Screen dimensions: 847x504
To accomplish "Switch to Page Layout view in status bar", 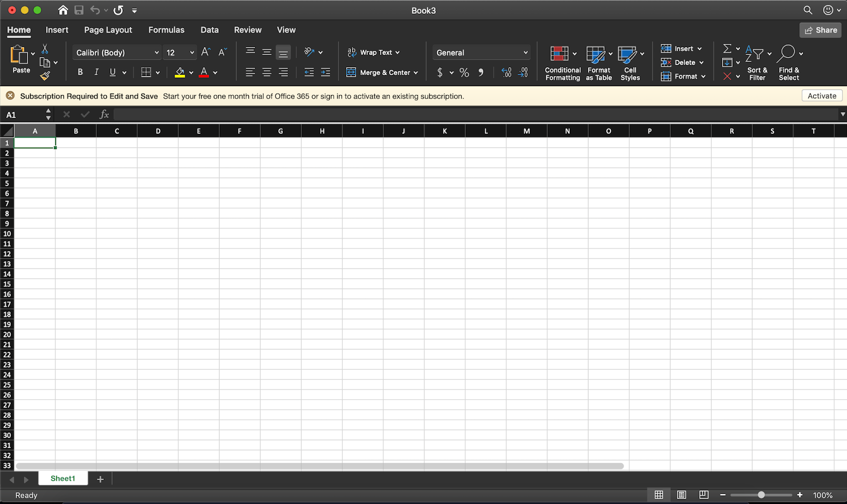I will coord(682,495).
